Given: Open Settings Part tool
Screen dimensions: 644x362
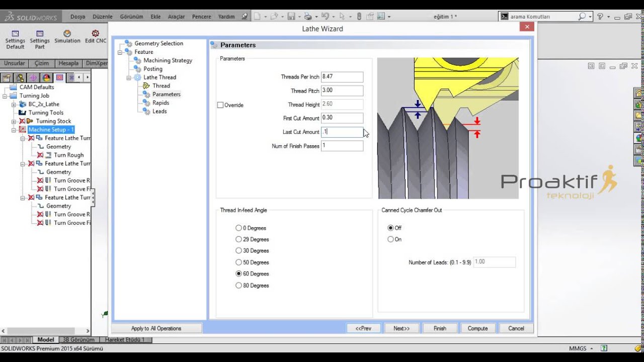Looking at the screenshot, I should (40, 39).
